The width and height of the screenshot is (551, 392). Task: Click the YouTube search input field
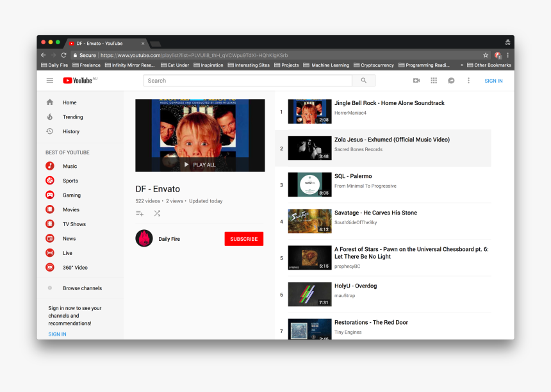click(x=248, y=81)
